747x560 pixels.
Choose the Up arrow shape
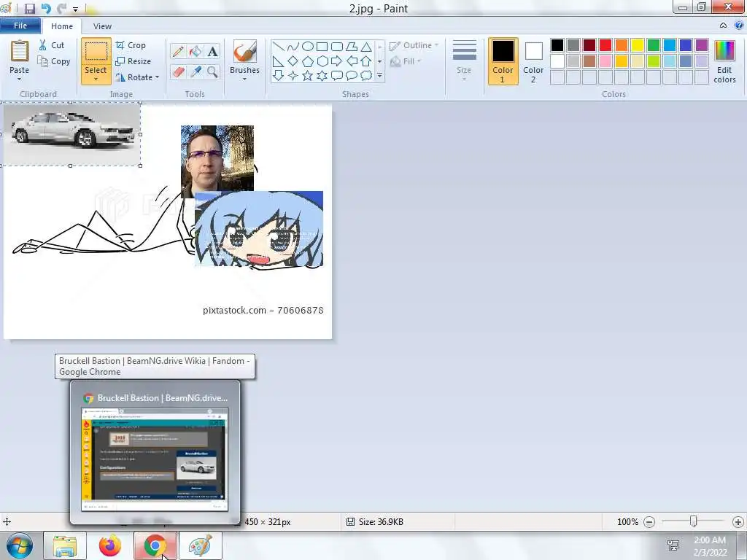366,61
